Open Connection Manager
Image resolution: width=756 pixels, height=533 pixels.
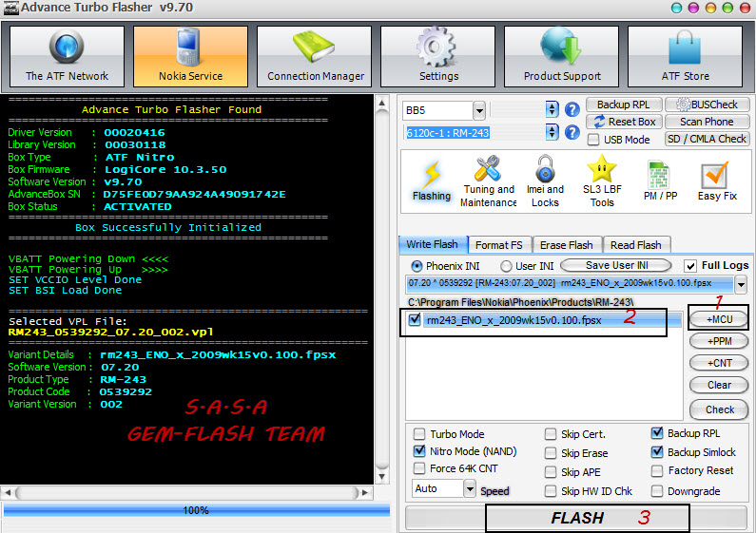click(x=315, y=56)
